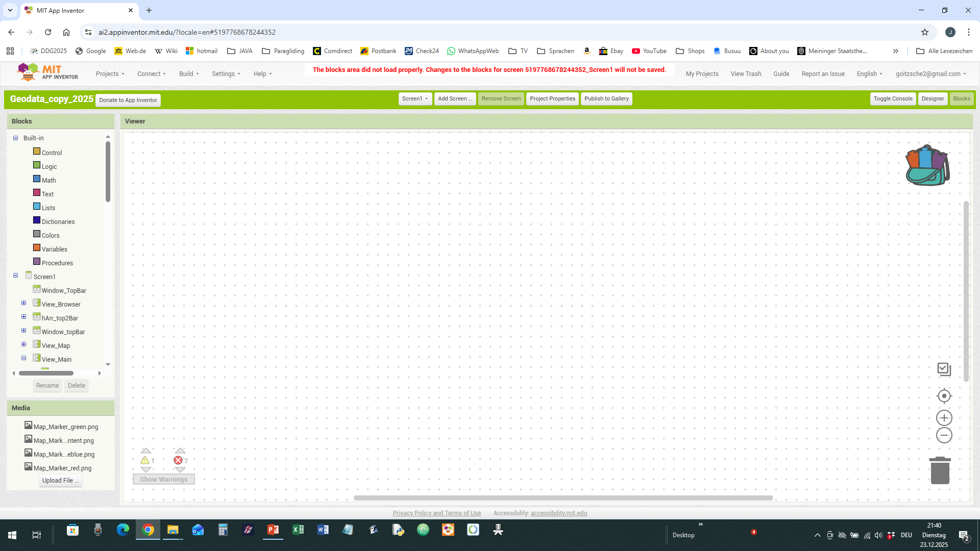The height and width of the screenshot is (551, 980).
Task: Open the Screen1 dropdown
Action: [414, 99]
